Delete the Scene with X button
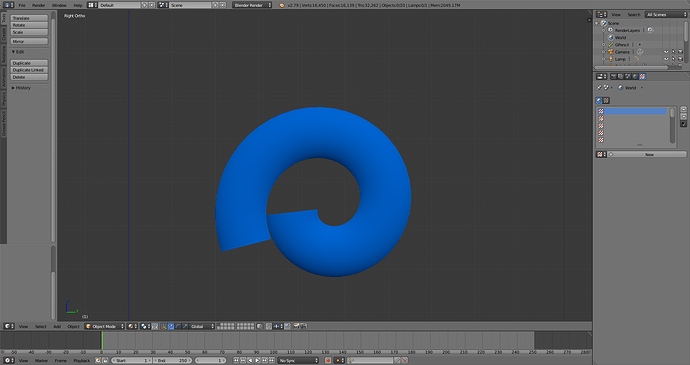690x365 pixels. click(223, 5)
